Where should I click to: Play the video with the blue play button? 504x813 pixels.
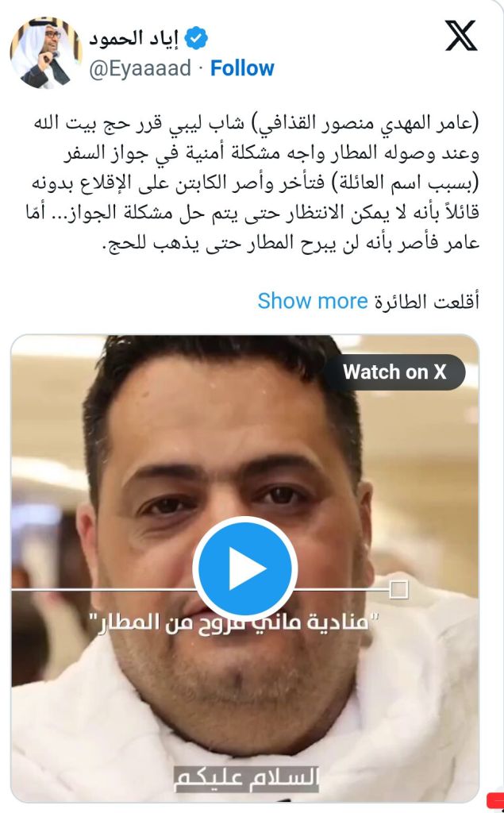click(244, 568)
